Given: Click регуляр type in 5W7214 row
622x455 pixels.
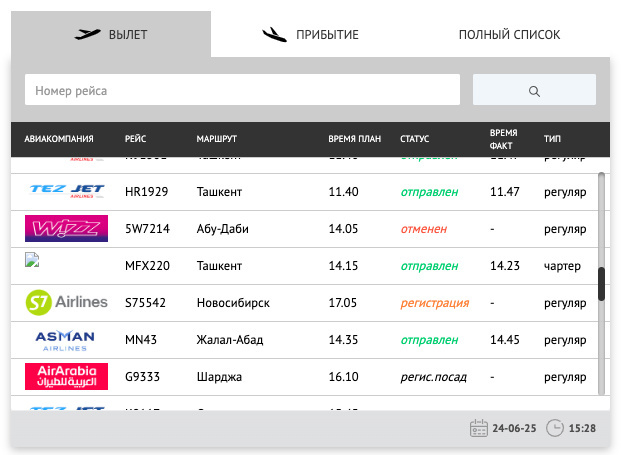Looking at the screenshot, I should click(565, 229).
